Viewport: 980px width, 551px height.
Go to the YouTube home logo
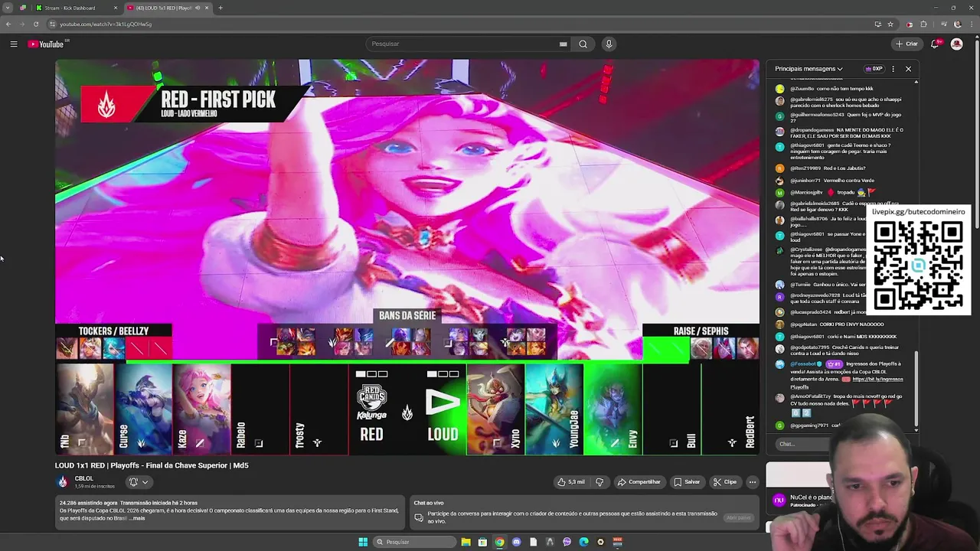pos(47,44)
